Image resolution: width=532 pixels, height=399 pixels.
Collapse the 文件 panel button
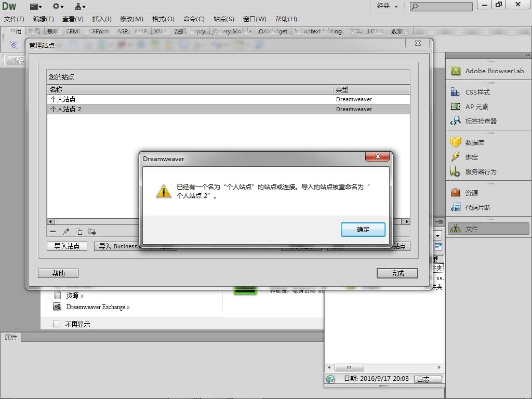click(x=488, y=229)
